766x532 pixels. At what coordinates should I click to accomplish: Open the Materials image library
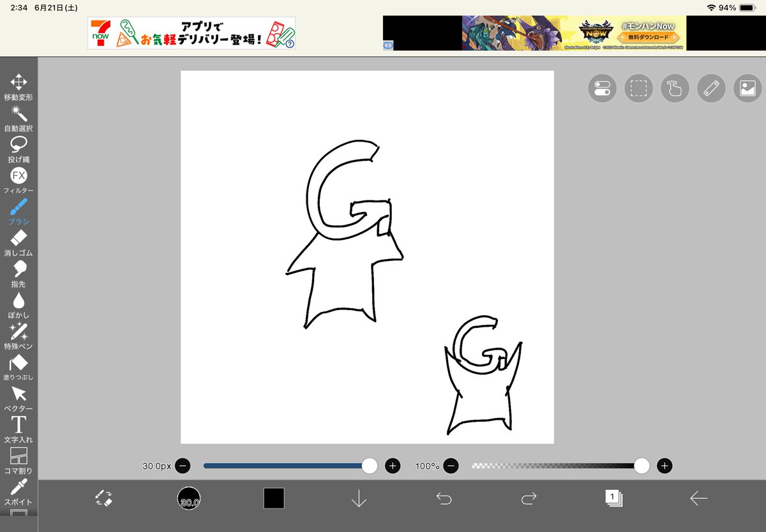click(x=747, y=88)
